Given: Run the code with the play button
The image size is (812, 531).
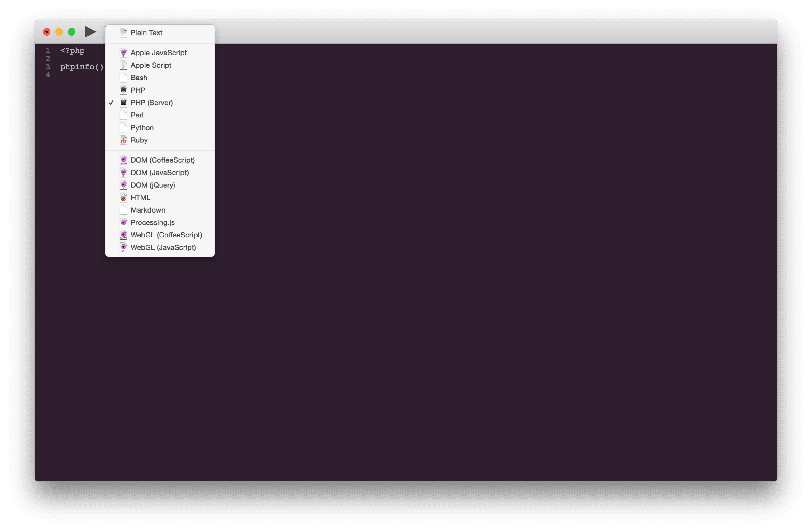Looking at the screenshot, I should (91, 32).
